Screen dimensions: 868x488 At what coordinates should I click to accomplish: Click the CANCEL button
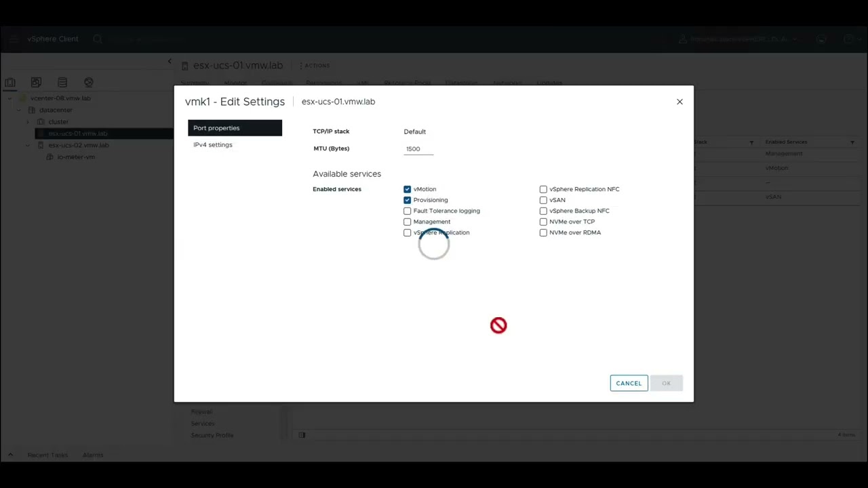click(628, 383)
